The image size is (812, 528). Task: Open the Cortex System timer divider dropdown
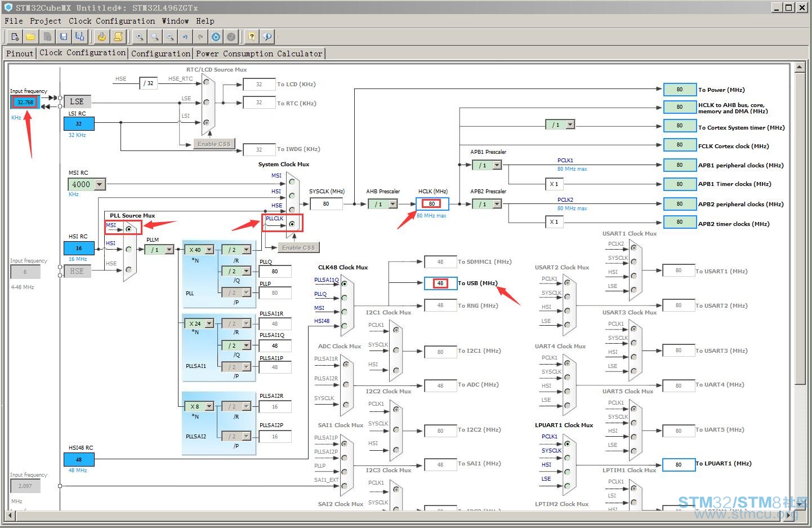point(570,125)
